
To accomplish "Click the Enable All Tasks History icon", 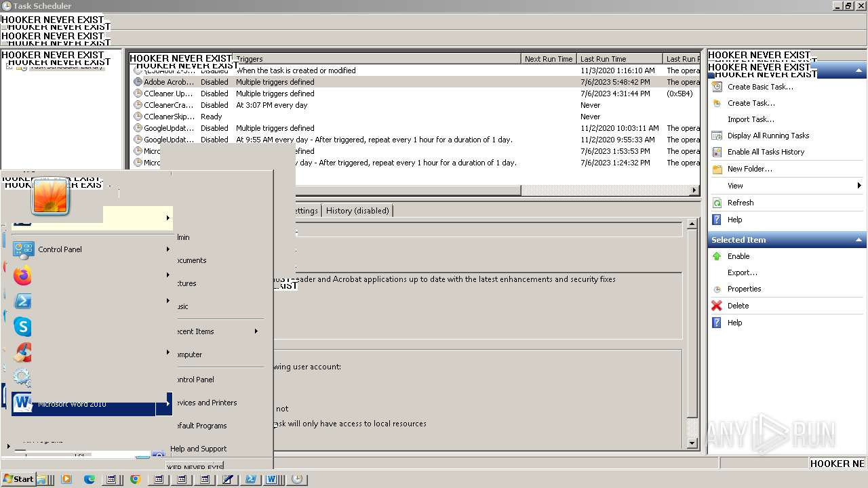I will pos(717,152).
